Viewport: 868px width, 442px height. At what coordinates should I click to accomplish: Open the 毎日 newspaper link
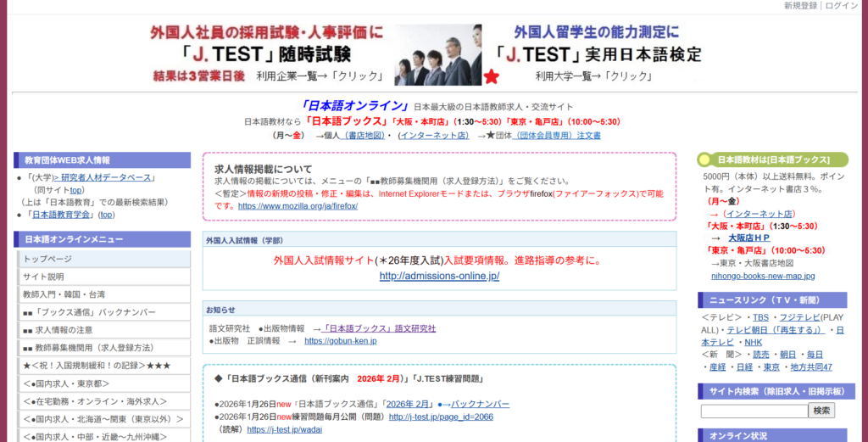pyautogui.click(x=815, y=355)
